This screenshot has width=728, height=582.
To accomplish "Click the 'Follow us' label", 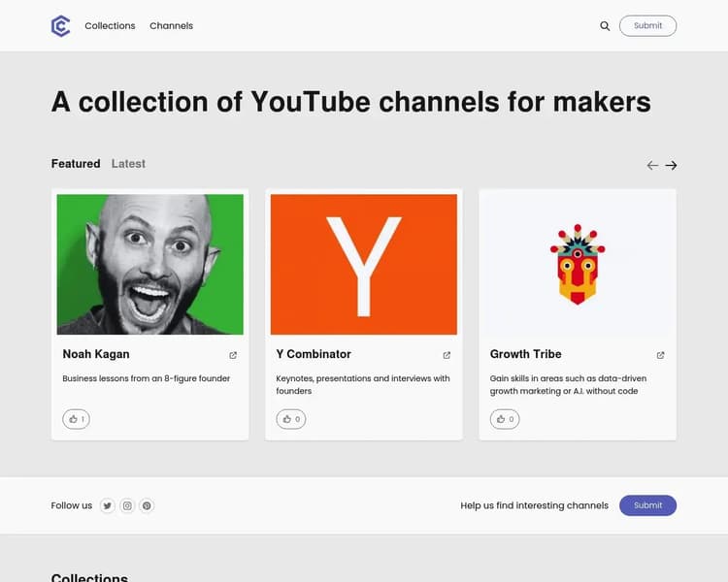I will (x=72, y=505).
